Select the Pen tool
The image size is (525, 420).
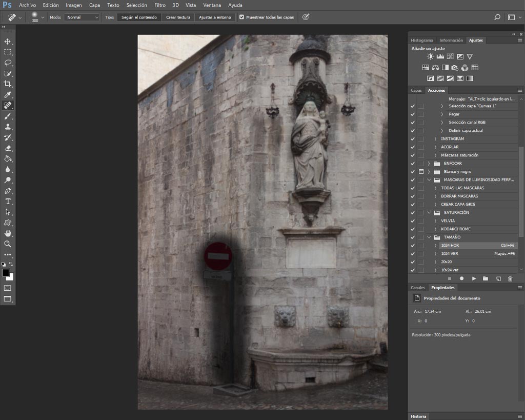tap(7, 191)
